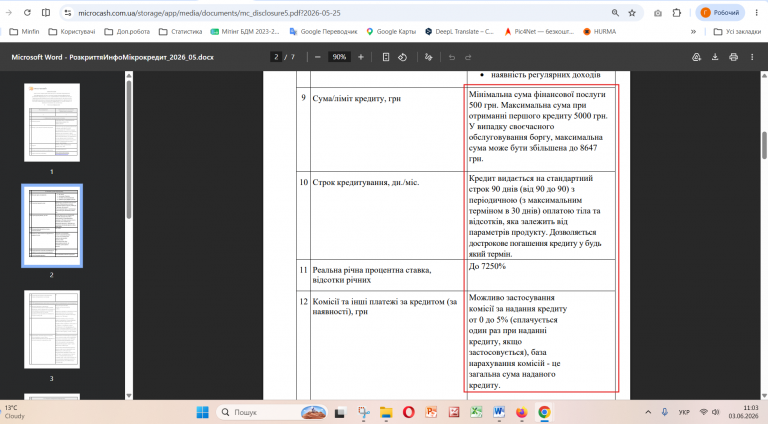Download the PDF file
Image resolution: width=768 pixels, height=424 pixels.
(x=715, y=57)
